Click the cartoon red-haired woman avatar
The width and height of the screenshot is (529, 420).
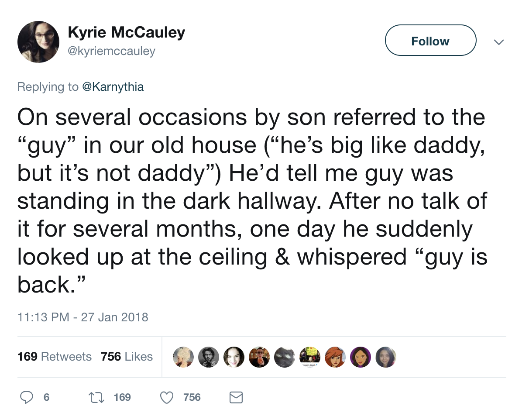point(335,357)
